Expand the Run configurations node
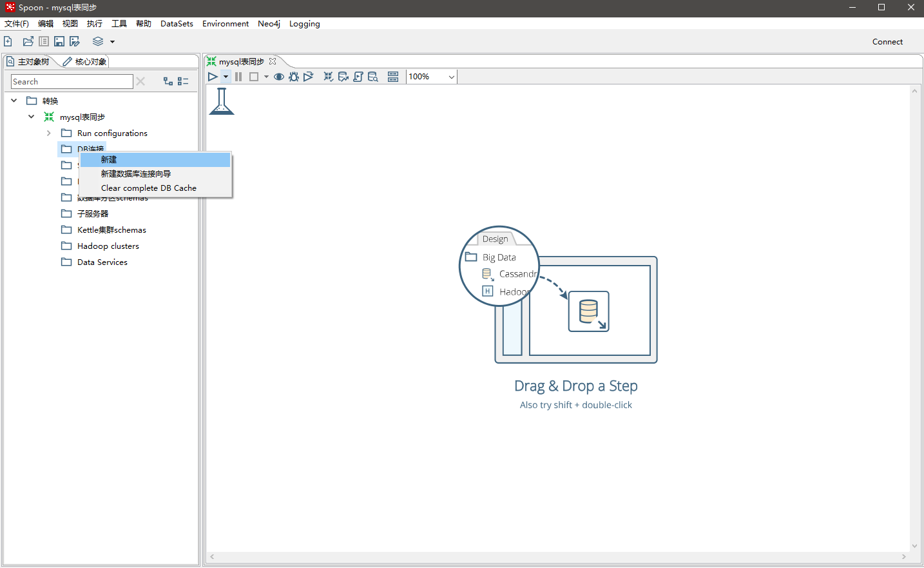 (49, 133)
